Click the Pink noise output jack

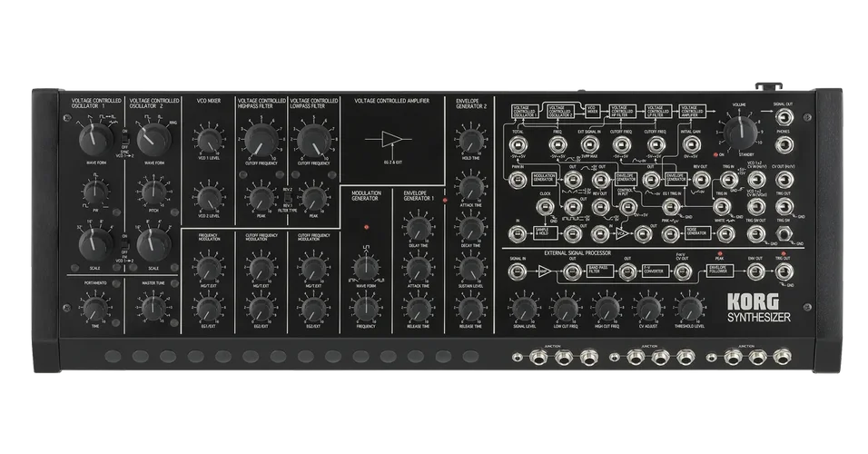(x=671, y=233)
